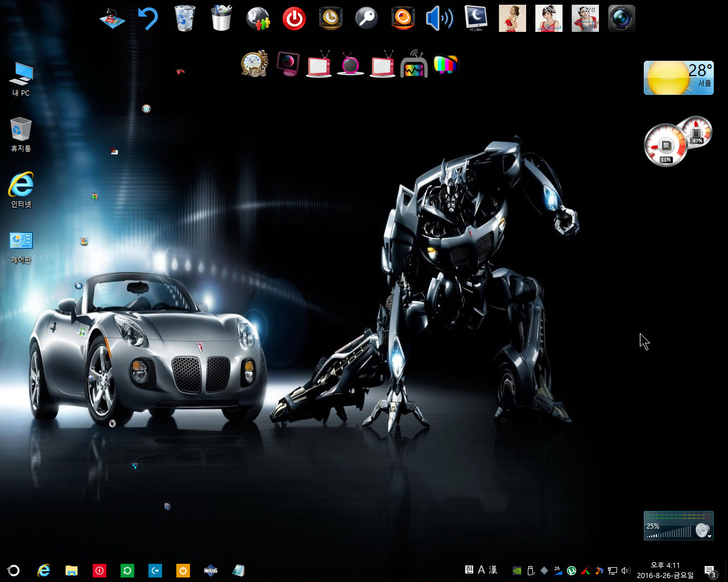Open the orange clock dock icon
The height and width of the screenshot is (582, 728).
(x=330, y=18)
